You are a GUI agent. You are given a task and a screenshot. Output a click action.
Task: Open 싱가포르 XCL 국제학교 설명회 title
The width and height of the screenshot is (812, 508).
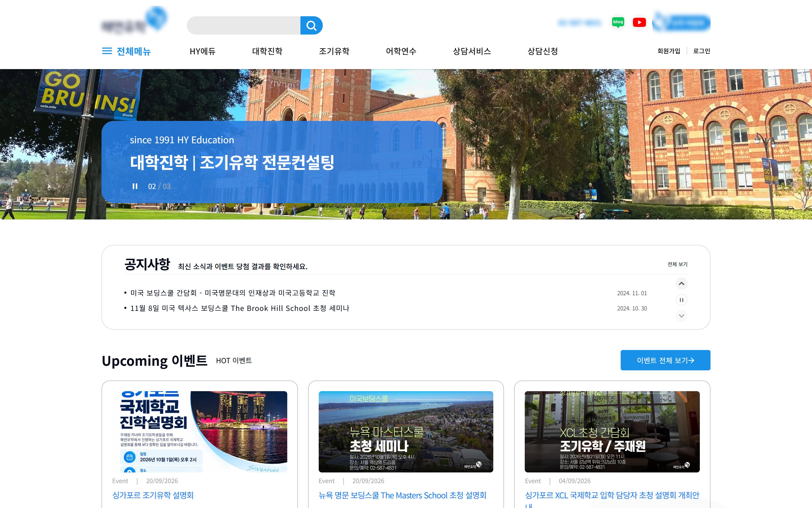(612, 499)
